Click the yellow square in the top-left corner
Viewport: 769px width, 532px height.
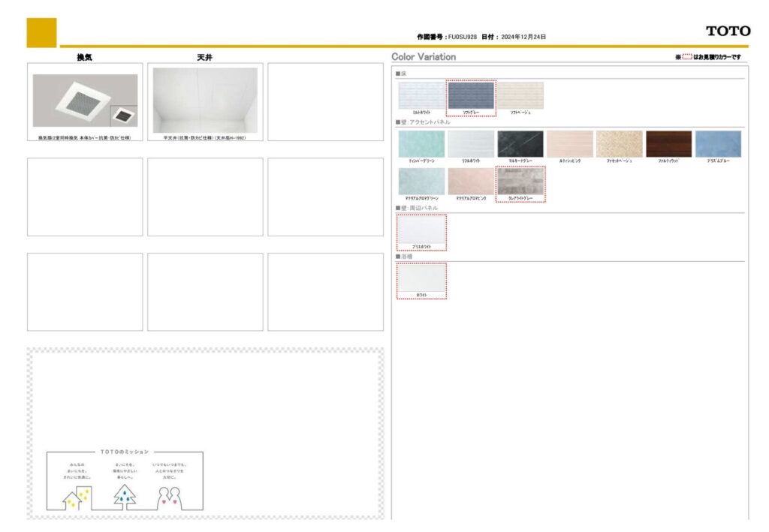41,32
